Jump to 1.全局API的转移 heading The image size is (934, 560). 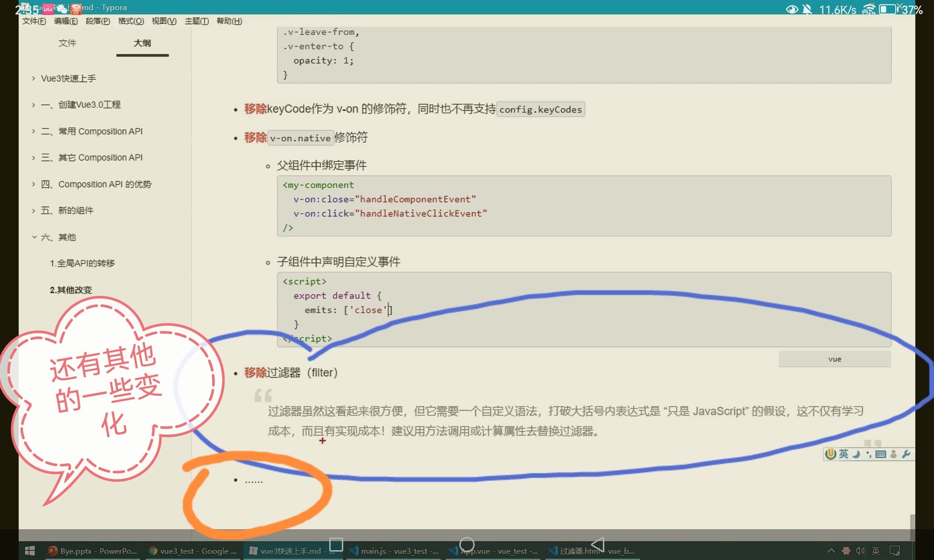(82, 263)
